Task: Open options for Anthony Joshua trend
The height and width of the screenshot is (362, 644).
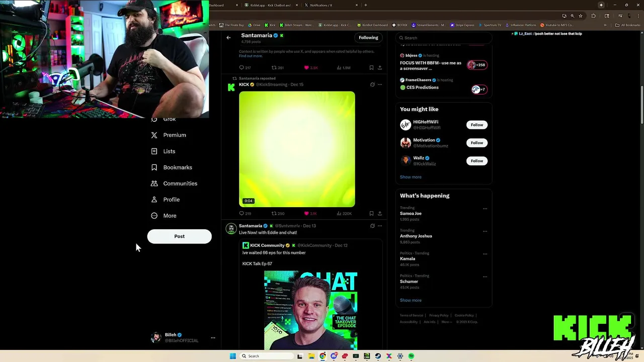Action: (485, 231)
